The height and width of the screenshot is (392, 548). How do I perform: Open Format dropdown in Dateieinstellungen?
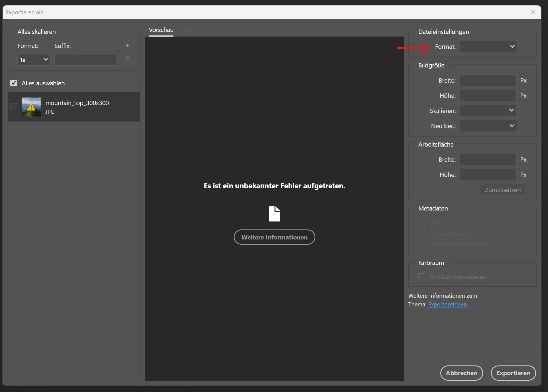click(x=488, y=47)
